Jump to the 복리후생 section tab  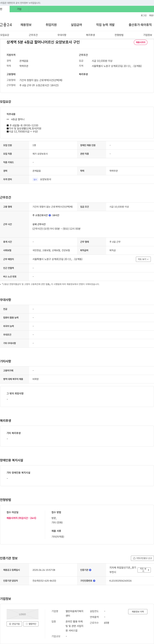click(90, 35)
